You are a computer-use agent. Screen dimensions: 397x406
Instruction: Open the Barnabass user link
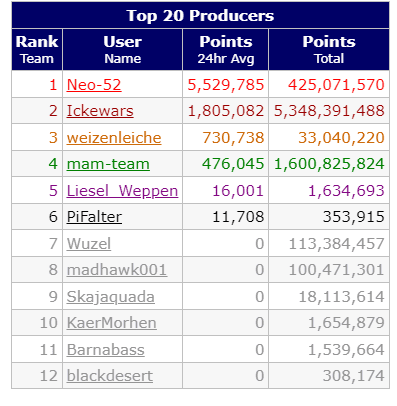click(106, 350)
